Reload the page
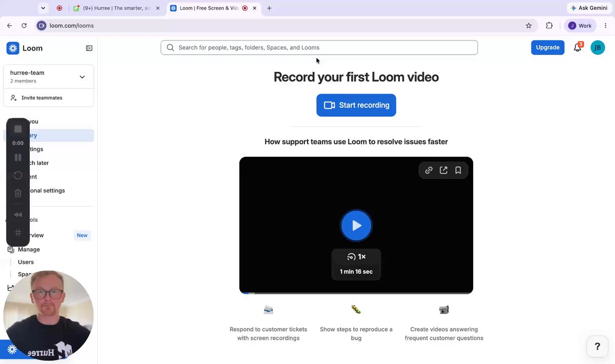615x364 pixels. [x=24, y=26]
